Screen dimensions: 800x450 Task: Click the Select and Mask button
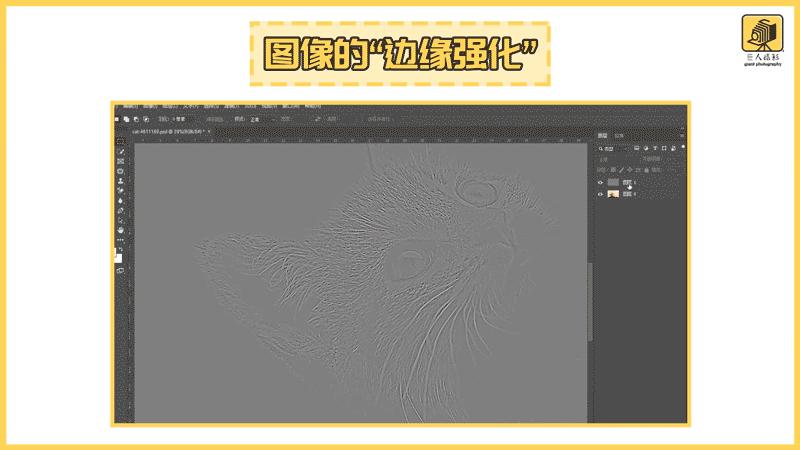pos(379,119)
